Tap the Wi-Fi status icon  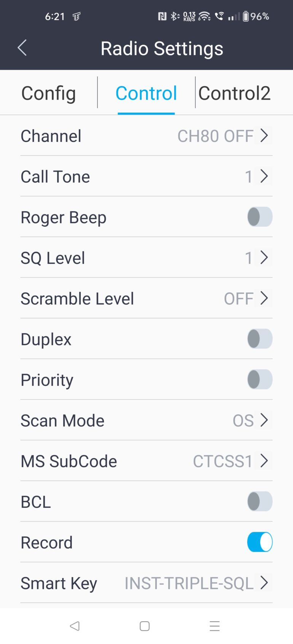point(204,16)
